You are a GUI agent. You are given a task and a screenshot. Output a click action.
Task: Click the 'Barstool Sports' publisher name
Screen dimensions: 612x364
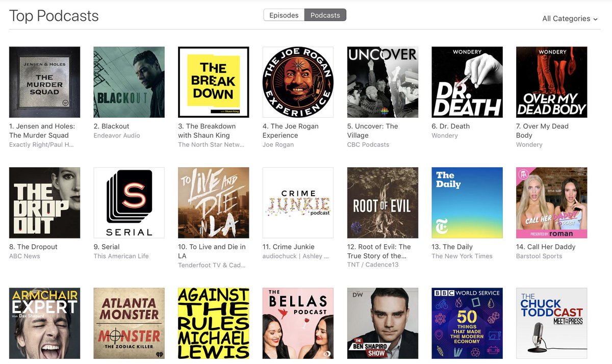click(x=539, y=256)
